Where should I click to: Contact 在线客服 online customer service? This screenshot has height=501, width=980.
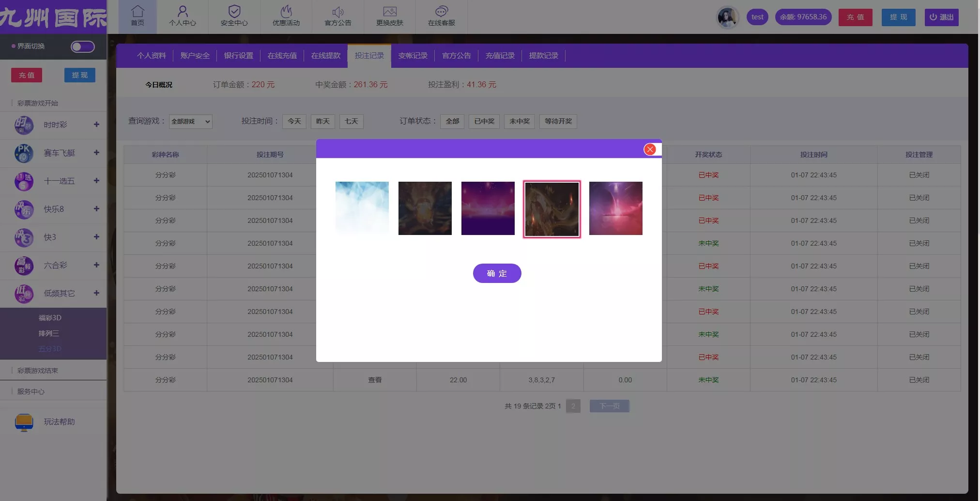point(441,16)
